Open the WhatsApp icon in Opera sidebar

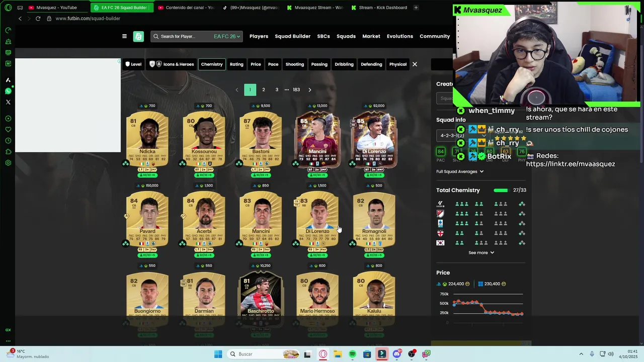pos(8,91)
